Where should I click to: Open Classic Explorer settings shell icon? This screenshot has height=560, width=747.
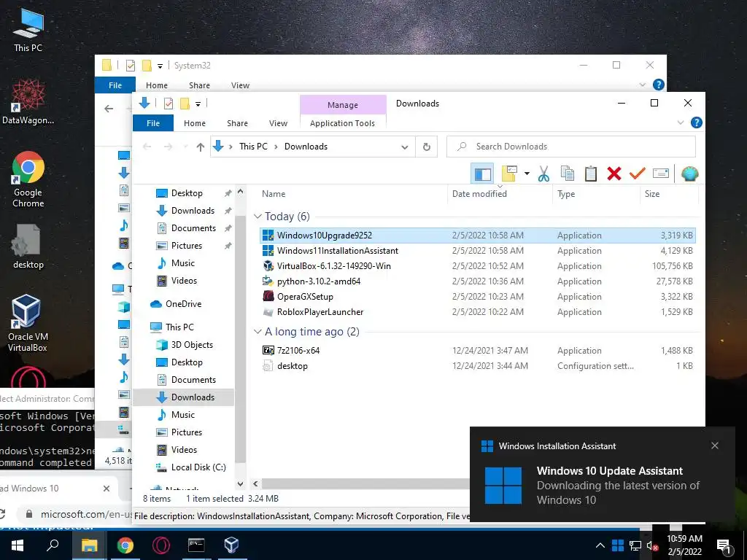coord(689,174)
